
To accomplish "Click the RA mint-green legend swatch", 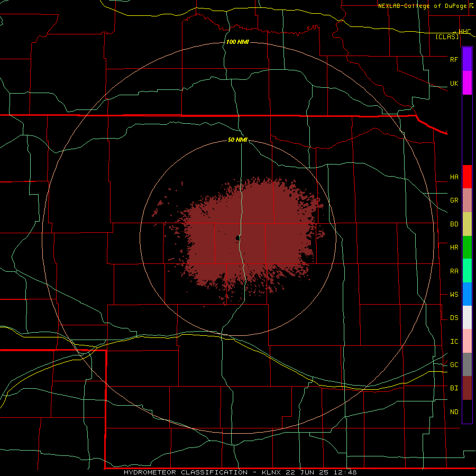I will [467, 271].
